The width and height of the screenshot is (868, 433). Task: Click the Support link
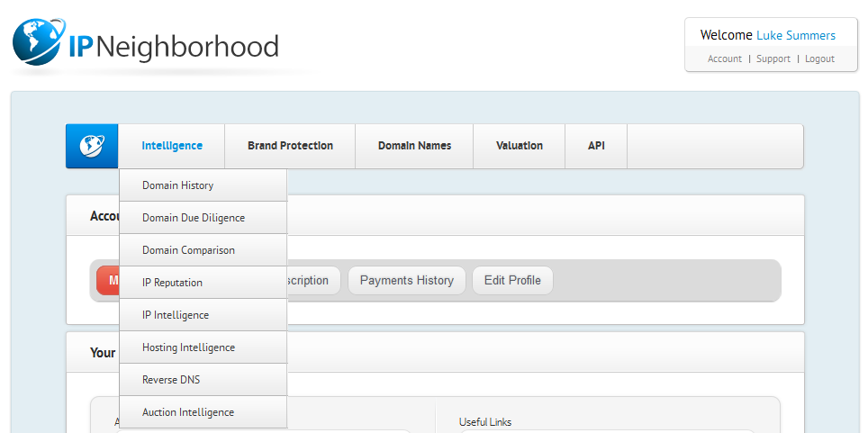pyautogui.click(x=773, y=59)
